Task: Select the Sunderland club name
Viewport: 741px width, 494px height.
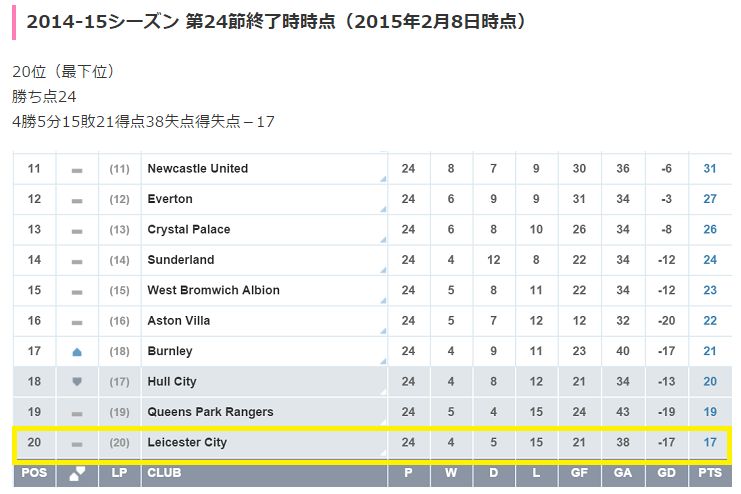Action: click(180, 260)
